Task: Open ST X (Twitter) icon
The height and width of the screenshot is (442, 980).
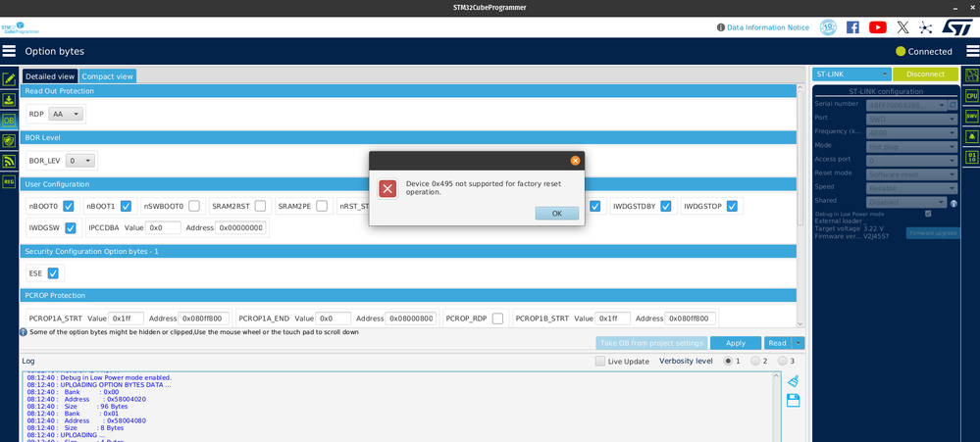Action: click(x=903, y=27)
